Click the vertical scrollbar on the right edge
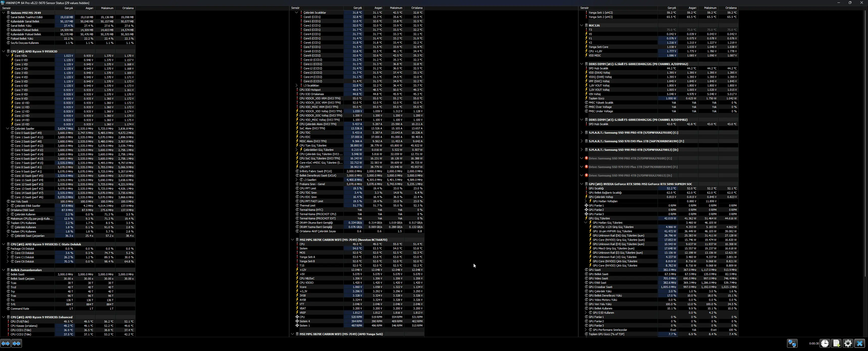The height and width of the screenshot is (351, 868). click(865, 143)
